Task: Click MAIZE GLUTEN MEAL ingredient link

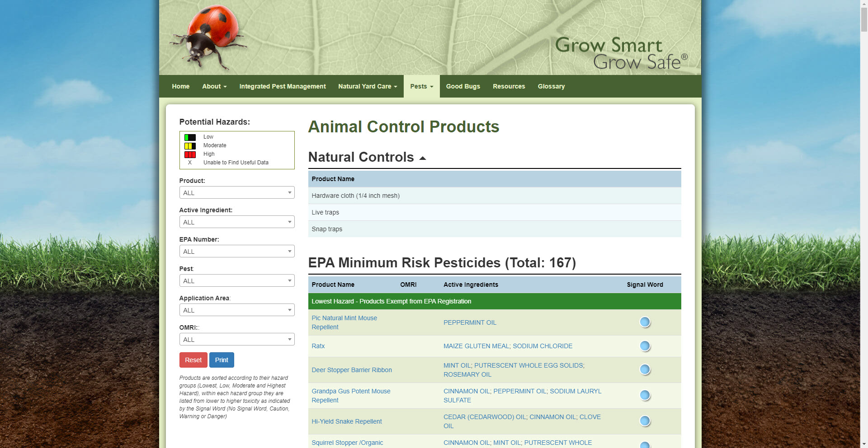Action: click(476, 346)
